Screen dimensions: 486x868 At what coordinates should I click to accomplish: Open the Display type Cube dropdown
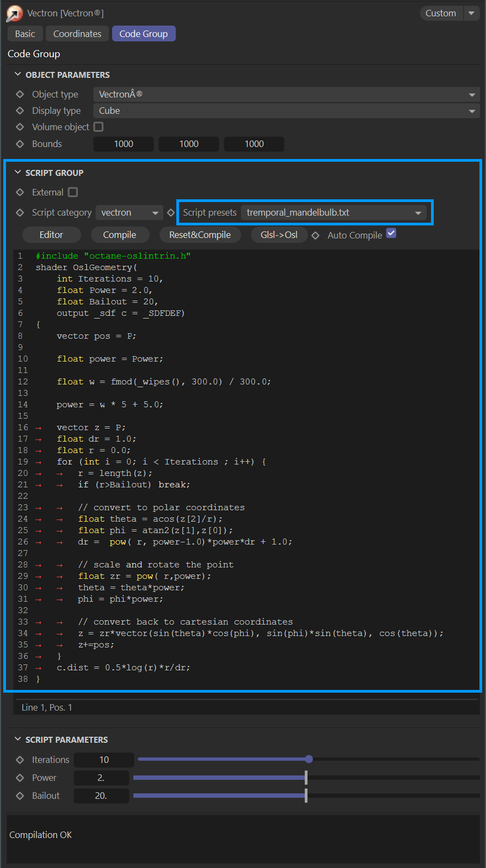(x=286, y=111)
